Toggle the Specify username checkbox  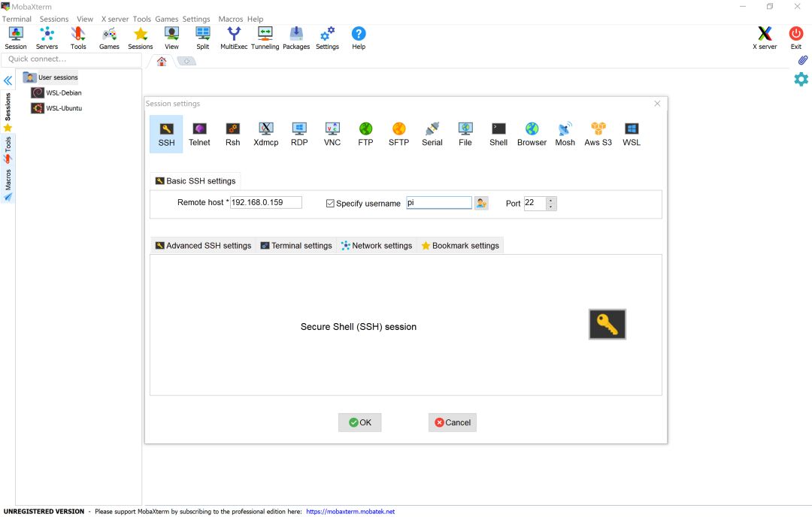pos(330,204)
